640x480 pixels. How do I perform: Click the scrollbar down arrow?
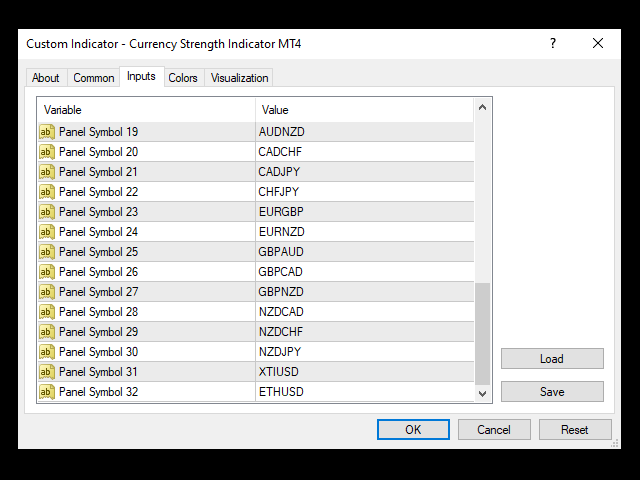(482, 393)
